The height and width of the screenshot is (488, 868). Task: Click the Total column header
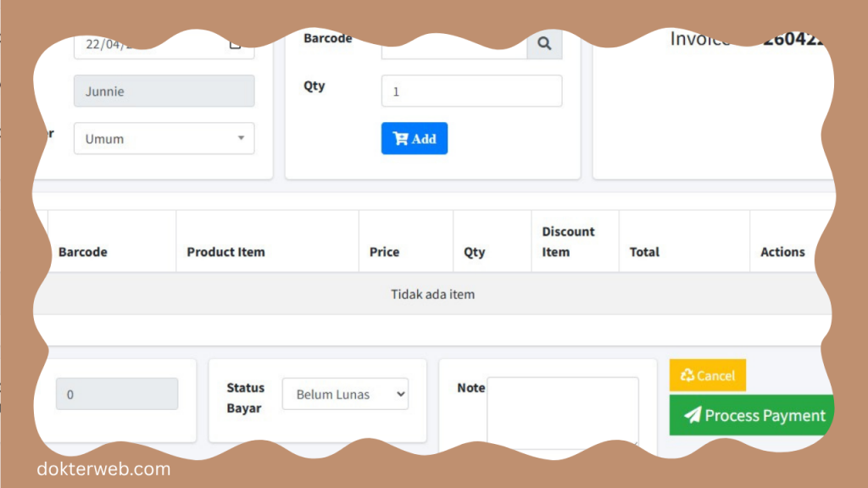coord(644,252)
